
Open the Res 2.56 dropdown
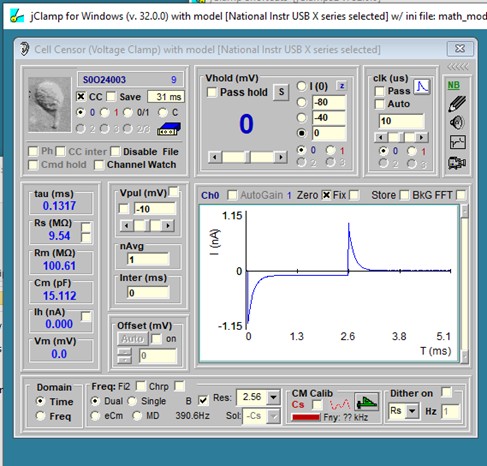click(x=273, y=397)
